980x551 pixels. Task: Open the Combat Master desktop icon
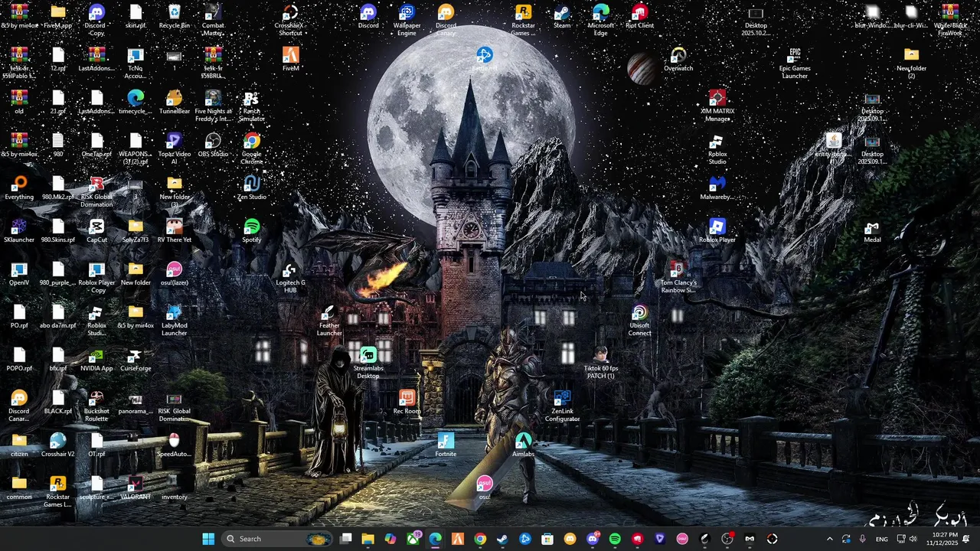[x=213, y=20]
